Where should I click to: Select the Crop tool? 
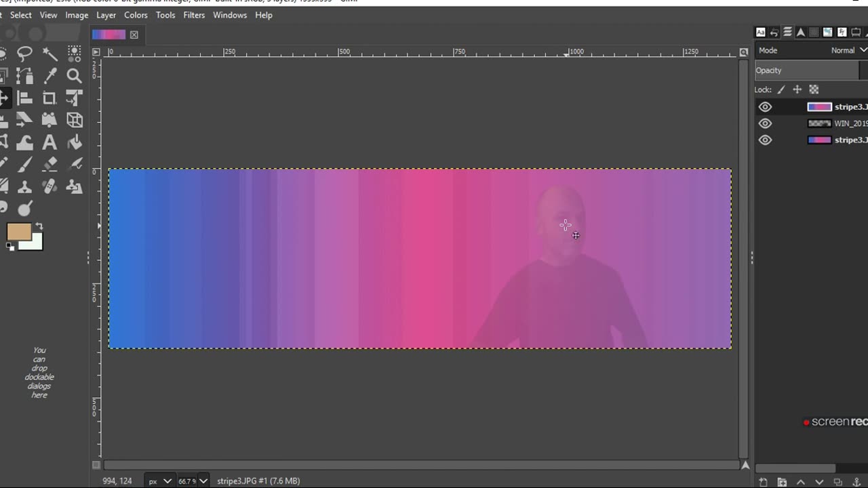(50, 98)
